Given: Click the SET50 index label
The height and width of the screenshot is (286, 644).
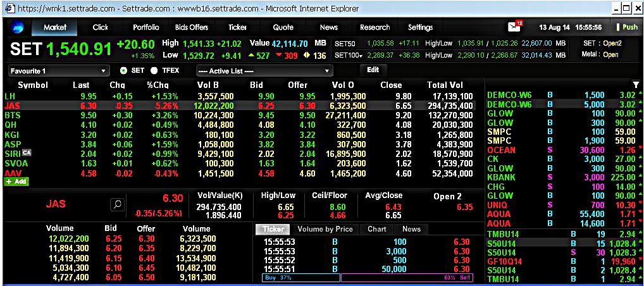Looking at the screenshot, I should click(344, 43).
